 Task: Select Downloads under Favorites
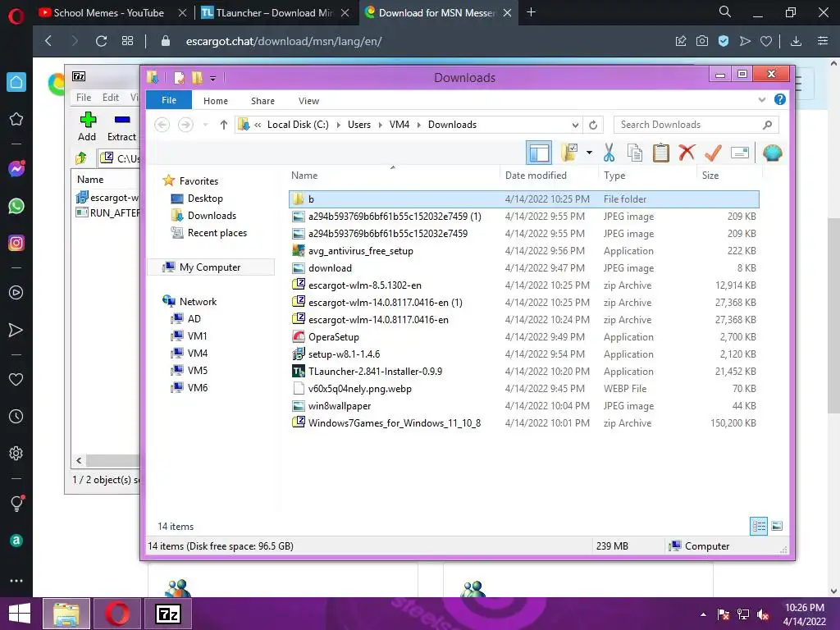click(x=212, y=216)
